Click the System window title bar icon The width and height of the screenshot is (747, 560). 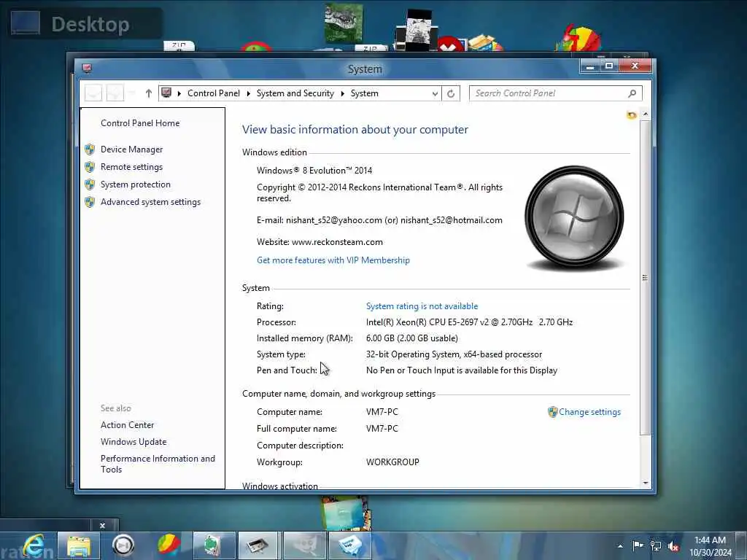[x=87, y=68]
